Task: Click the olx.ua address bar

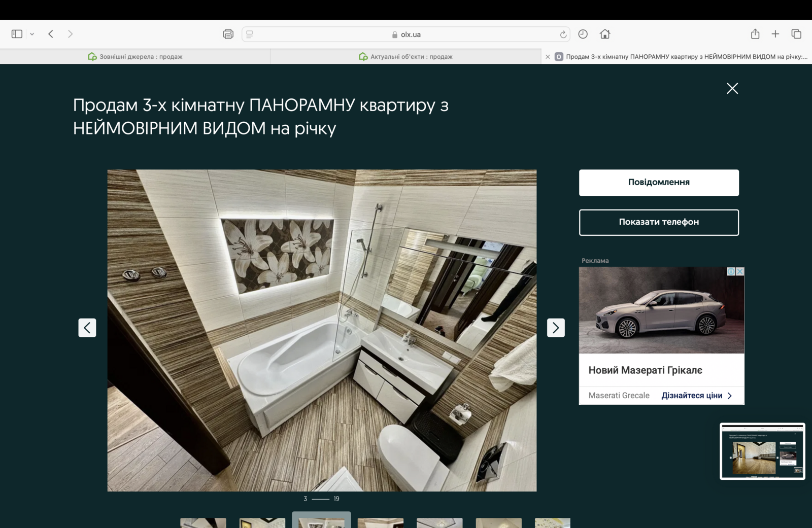Action: (406, 34)
